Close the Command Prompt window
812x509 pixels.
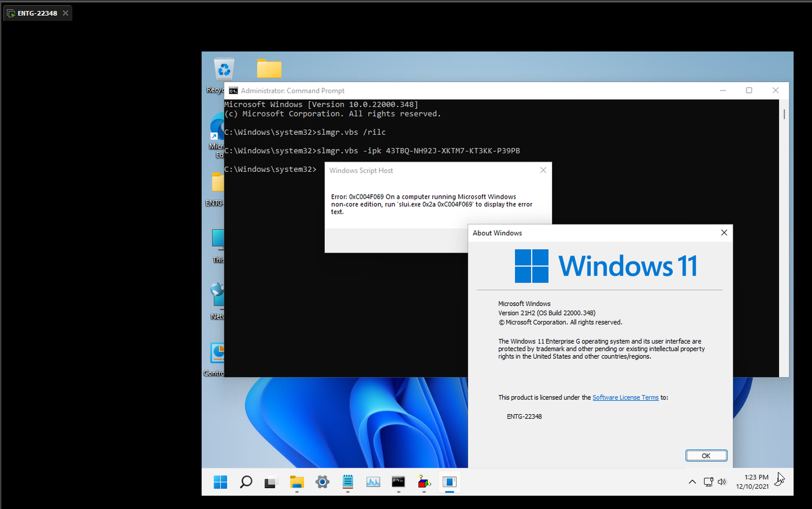[x=775, y=90]
